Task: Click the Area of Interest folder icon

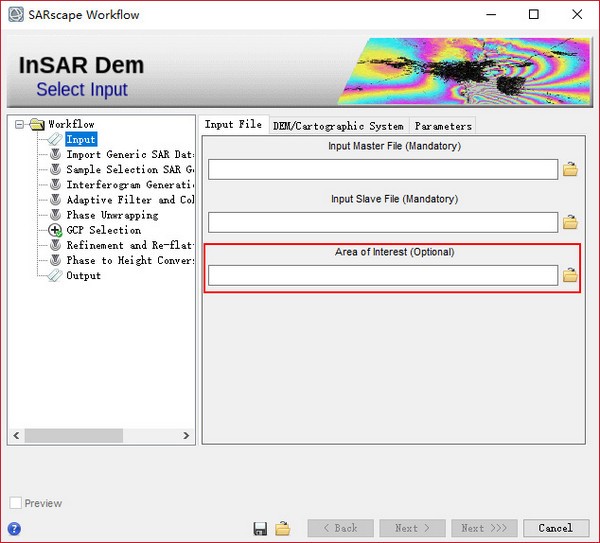Action: [x=570, y=275]
